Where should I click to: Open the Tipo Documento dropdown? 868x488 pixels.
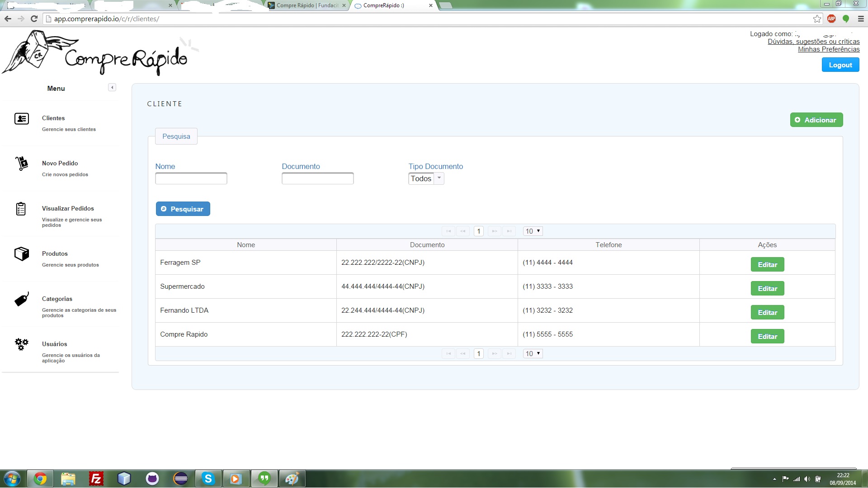click(426, 178)
